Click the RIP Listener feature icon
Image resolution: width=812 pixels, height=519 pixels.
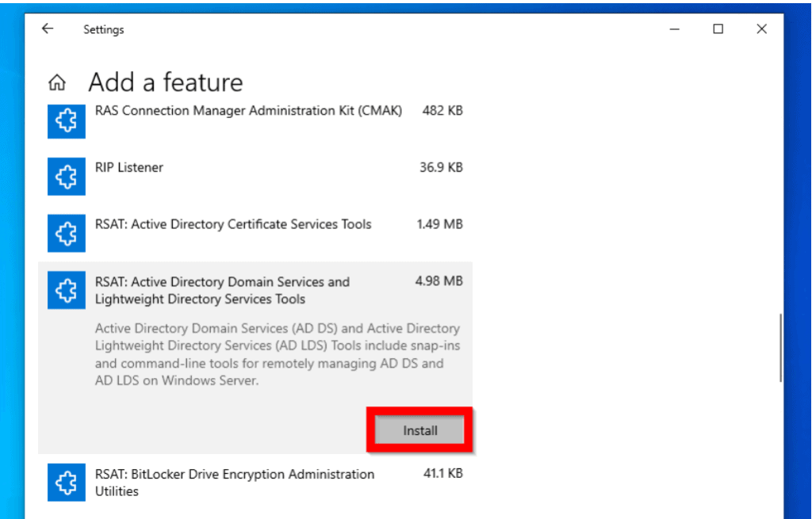tap(66, 177)
